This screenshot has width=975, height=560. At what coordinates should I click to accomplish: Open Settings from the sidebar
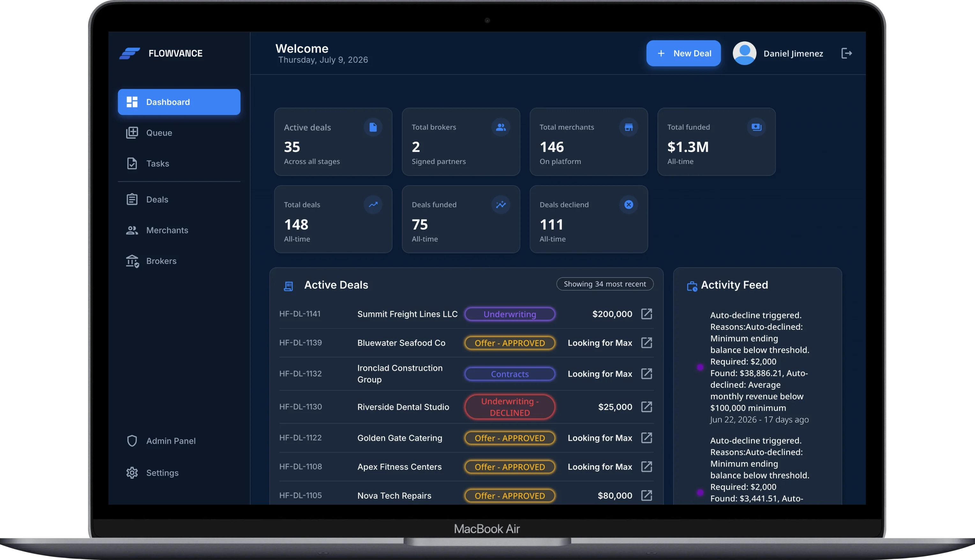click(179, 473)
